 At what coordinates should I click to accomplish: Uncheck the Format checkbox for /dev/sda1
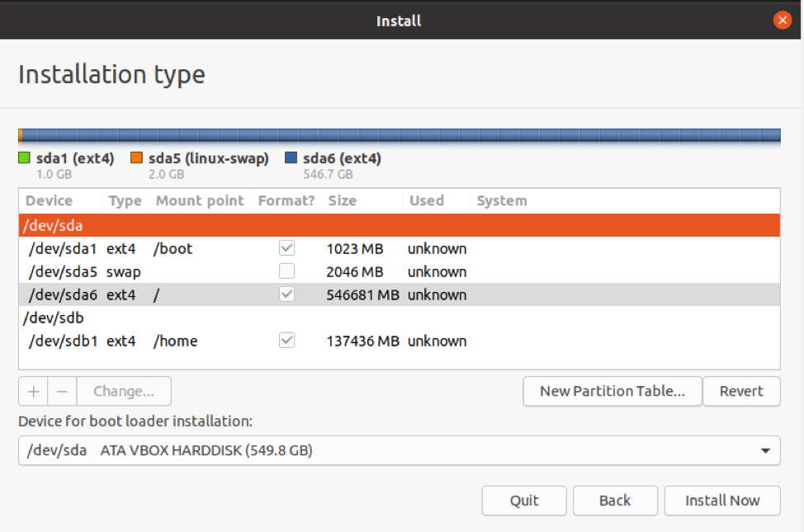286,247
